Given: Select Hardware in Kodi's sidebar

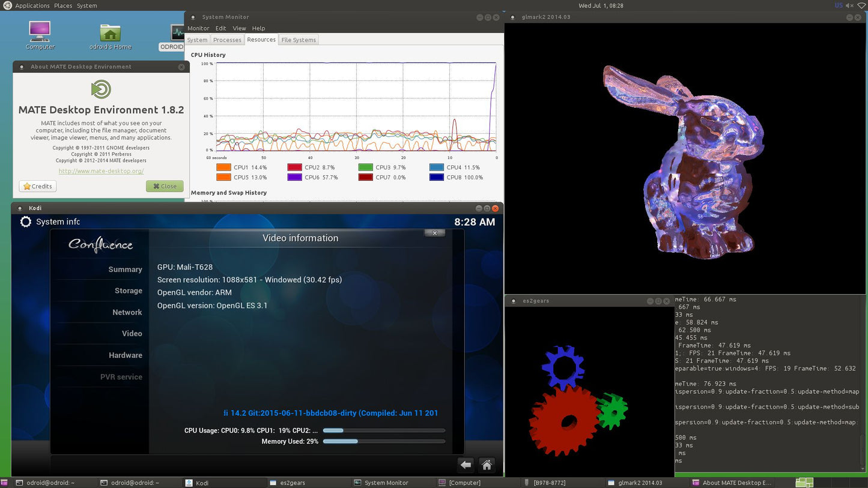Looking at the screenshot, I should tap(125, 355).
